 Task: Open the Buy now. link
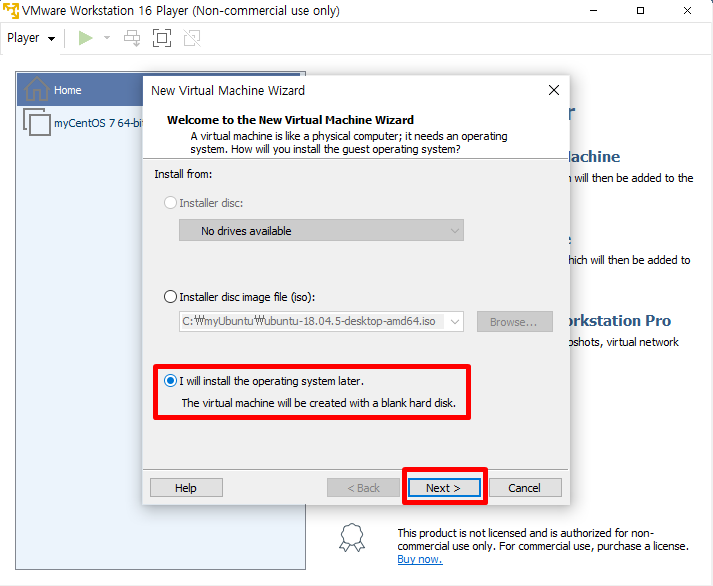click(420, 559)
